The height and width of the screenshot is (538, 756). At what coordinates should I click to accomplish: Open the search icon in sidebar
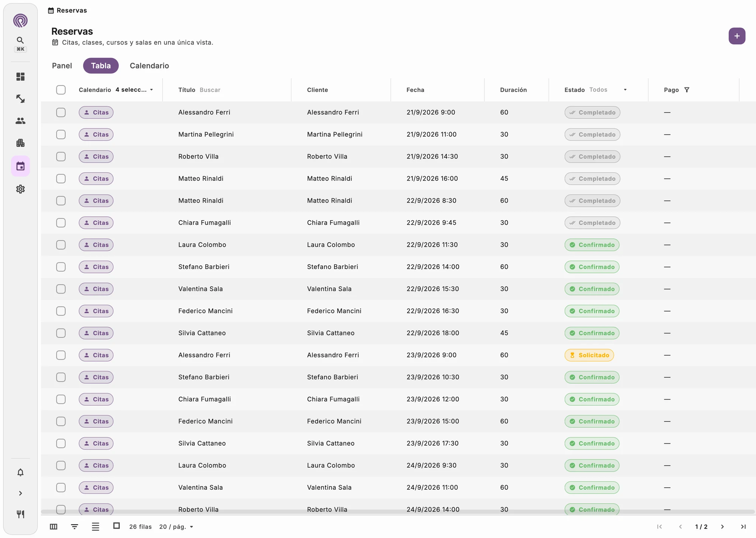[20, 40]
